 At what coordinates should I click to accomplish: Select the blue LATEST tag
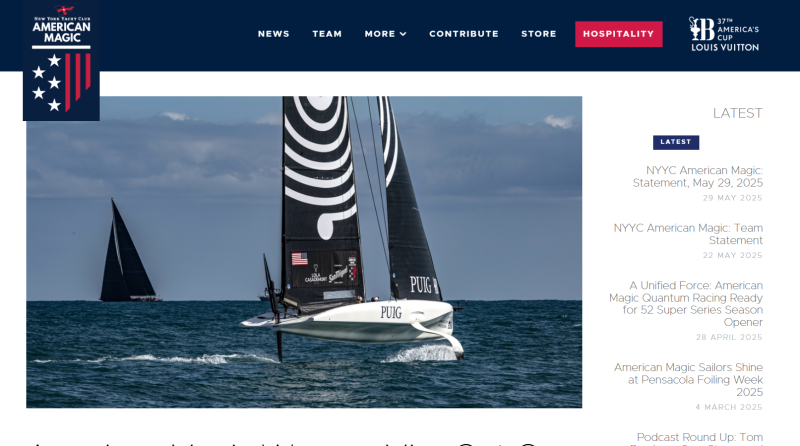676,142
